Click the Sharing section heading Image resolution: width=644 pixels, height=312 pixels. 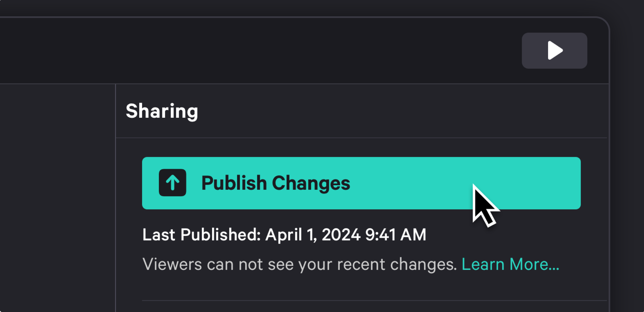(162, 111)
